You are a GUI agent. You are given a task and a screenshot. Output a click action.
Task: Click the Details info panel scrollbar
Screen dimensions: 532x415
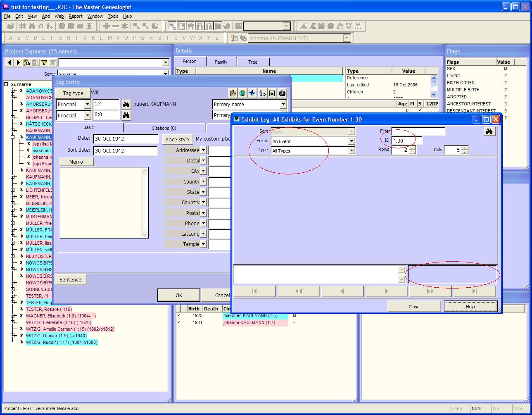tap(434, 86)
